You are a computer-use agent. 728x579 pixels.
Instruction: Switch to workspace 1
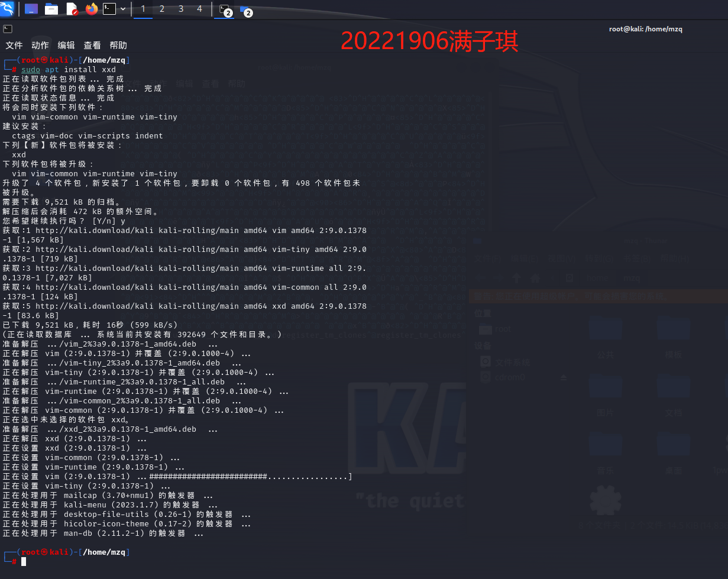(x=143, y=9)
